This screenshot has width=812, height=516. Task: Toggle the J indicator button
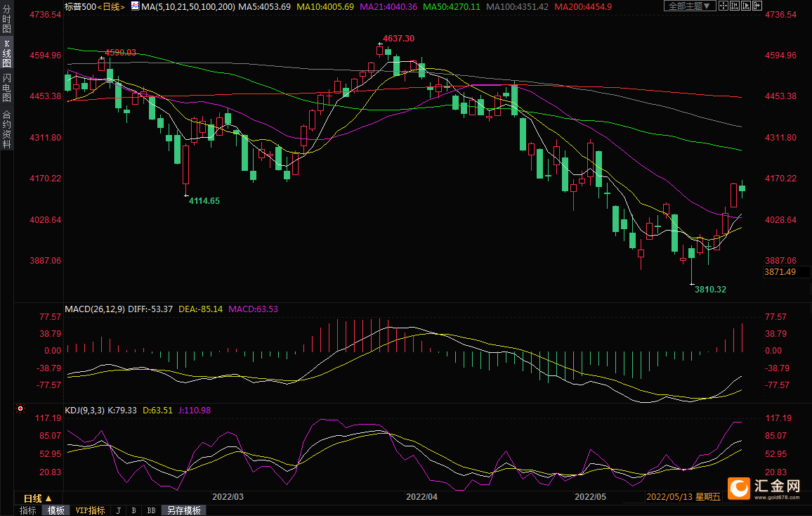coord(118,510)
